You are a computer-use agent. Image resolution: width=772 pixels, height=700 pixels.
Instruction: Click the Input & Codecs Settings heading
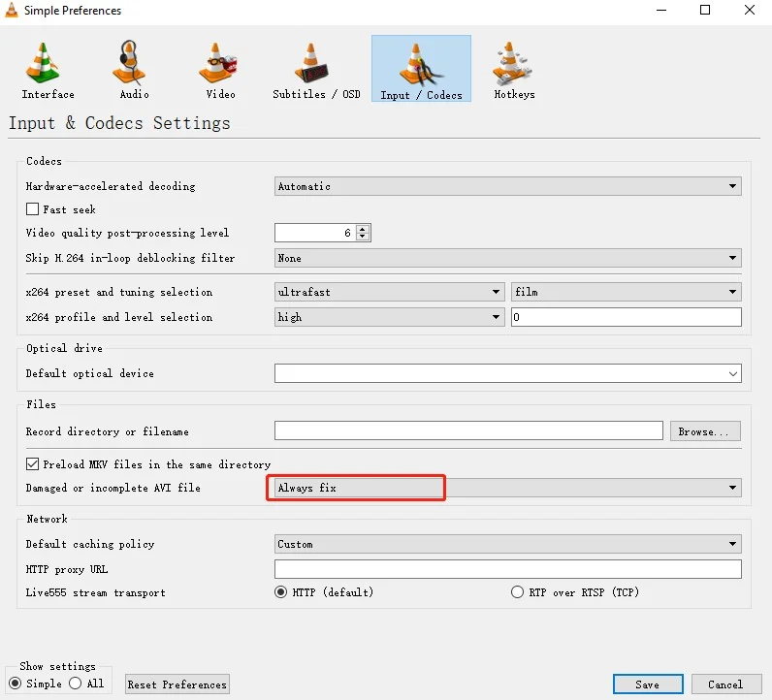[x=119, y=123]
